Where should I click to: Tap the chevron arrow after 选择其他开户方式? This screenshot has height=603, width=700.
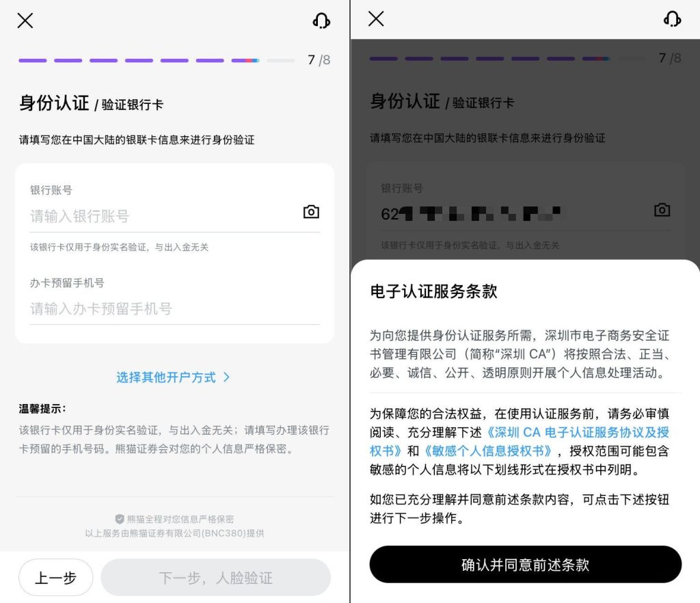(x=226, y=377)
